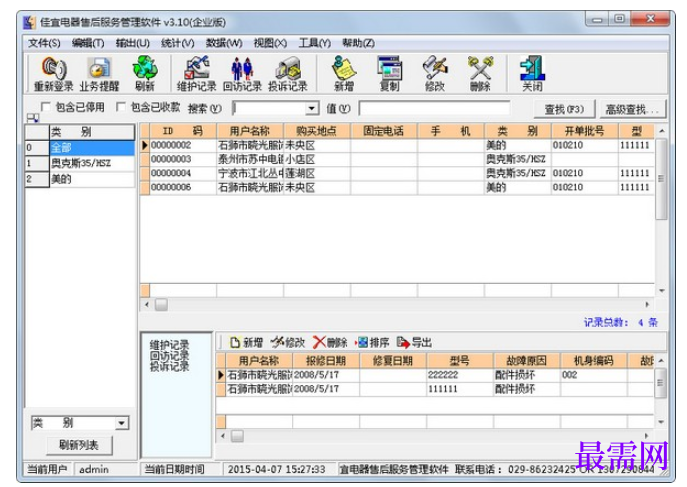Click the 复制 toolbar icon
The image size is (687, 487).
point(390,74)
